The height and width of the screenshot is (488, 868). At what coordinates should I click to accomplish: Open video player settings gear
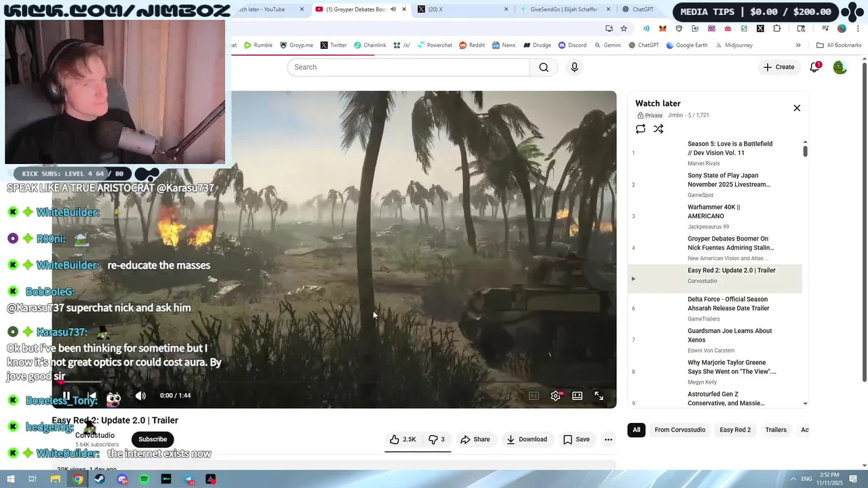pos(555,396)
